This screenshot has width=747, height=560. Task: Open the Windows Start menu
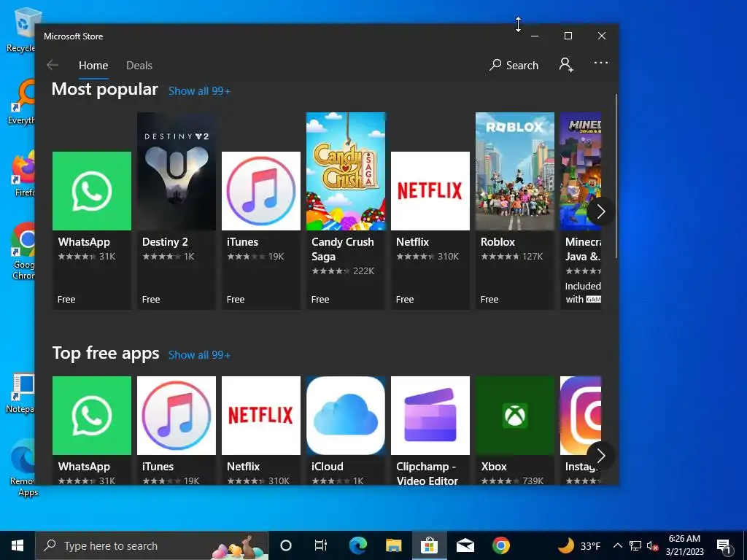[18, 545]
